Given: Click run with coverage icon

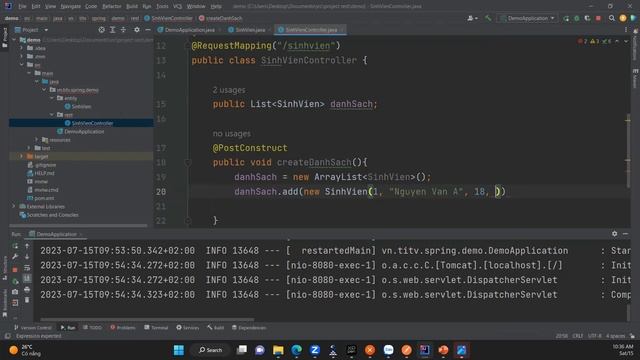Looking at the screenshot, I should pyautogui.click(x=587, y=18).
